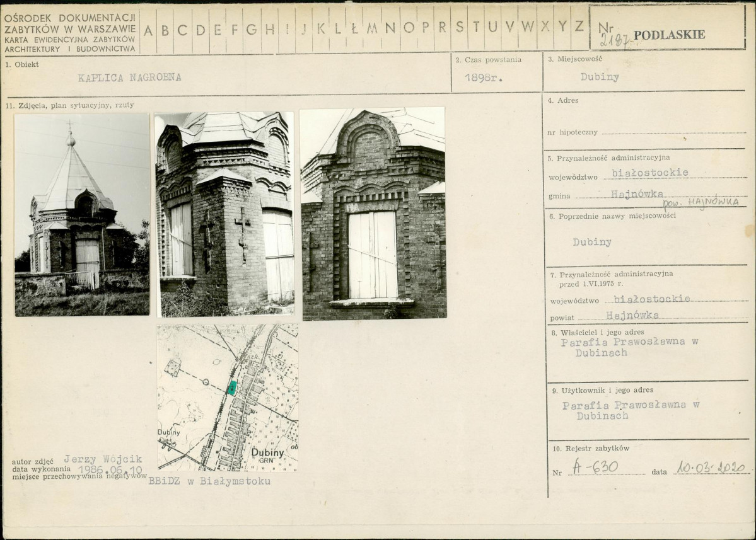This screenshot has width=756, height=540.
Task: Click the handwritten note 'pow. HAJNÓWKA'
Action: [x=700, y=202]
